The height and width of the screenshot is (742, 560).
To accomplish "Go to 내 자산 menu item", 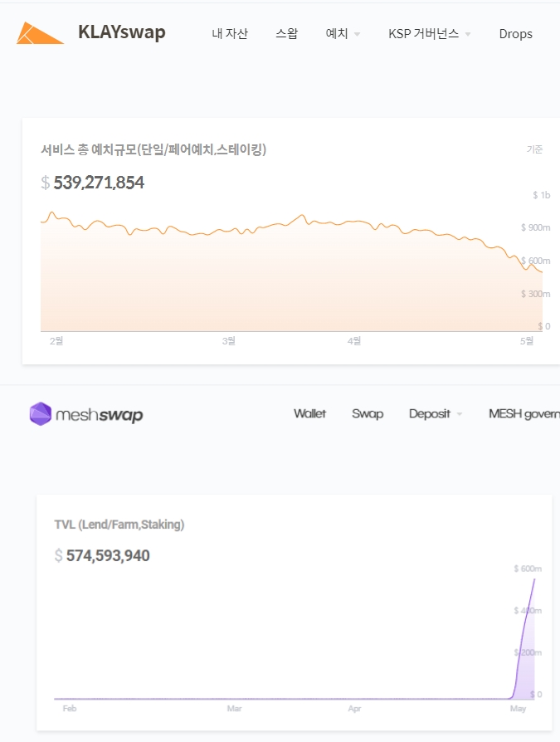I will coord(230,33).
